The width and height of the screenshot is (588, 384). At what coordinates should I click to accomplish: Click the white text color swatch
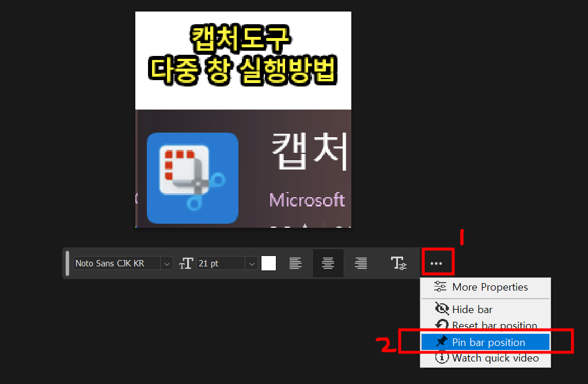tap(268, 263)
